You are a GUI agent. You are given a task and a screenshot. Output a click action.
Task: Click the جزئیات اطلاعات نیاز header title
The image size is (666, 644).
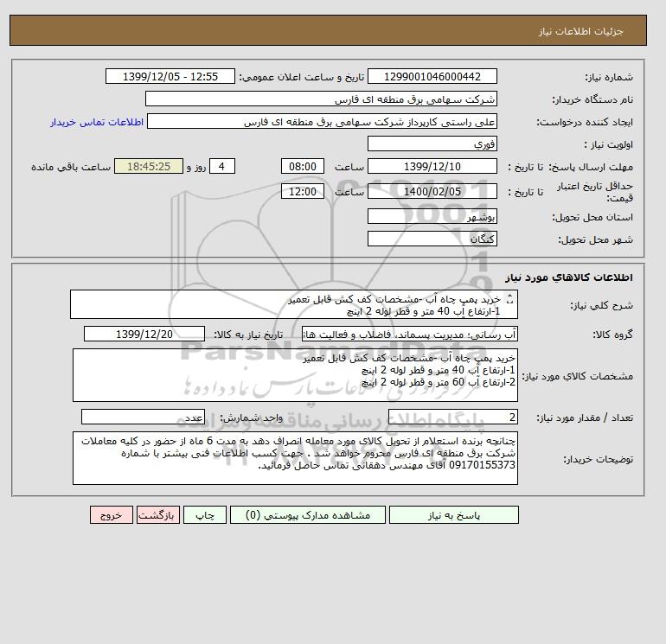[580, 31]
